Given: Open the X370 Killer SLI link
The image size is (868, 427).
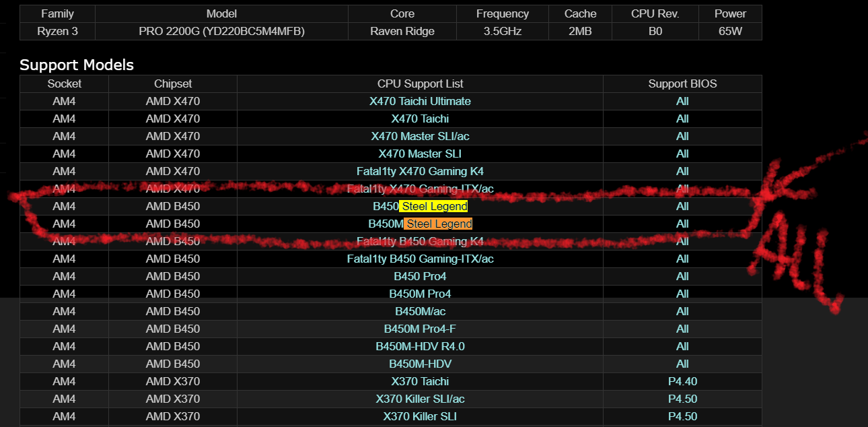Looking at the screenshot, I should point(420,416).
